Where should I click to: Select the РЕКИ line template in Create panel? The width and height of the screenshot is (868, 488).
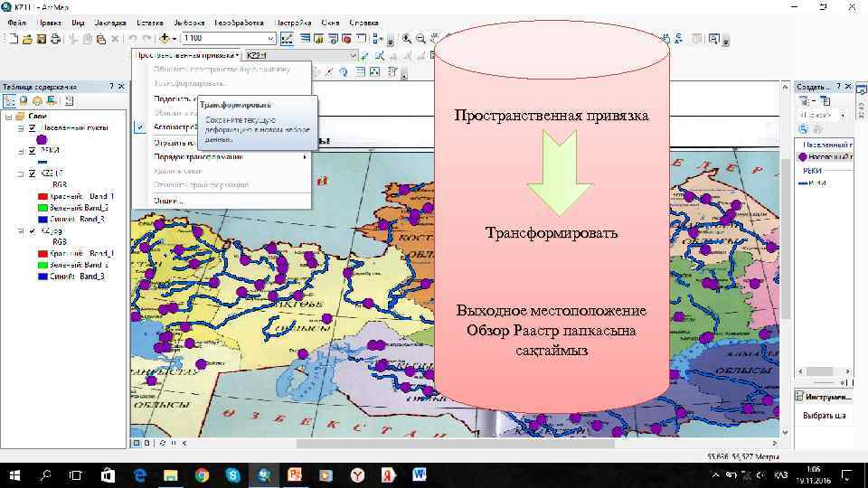click(814, 183)
